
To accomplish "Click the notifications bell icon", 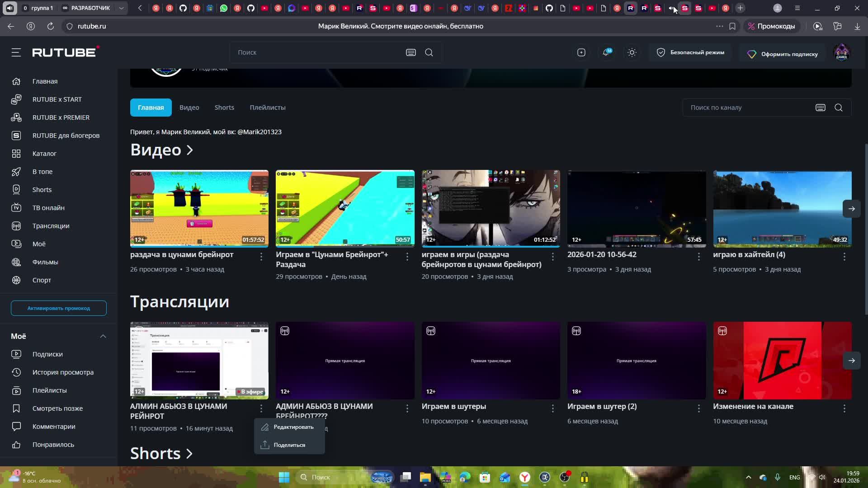I will [x=606, y=52].
